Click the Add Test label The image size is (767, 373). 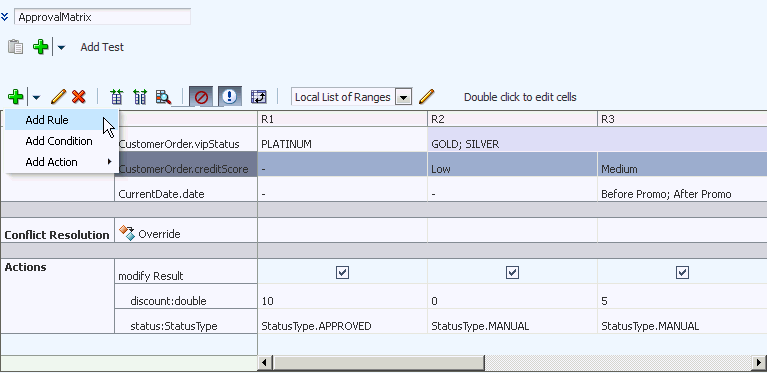[x=102, y=47]
